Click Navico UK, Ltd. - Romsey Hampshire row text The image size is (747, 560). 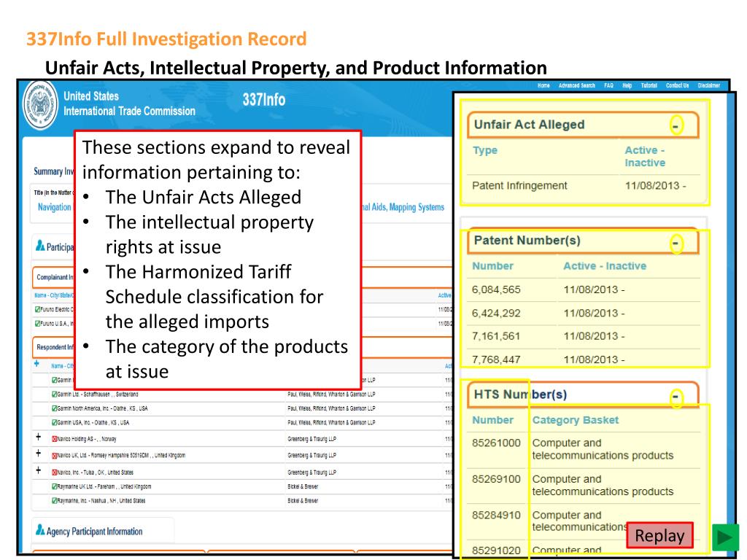point(121,456)
